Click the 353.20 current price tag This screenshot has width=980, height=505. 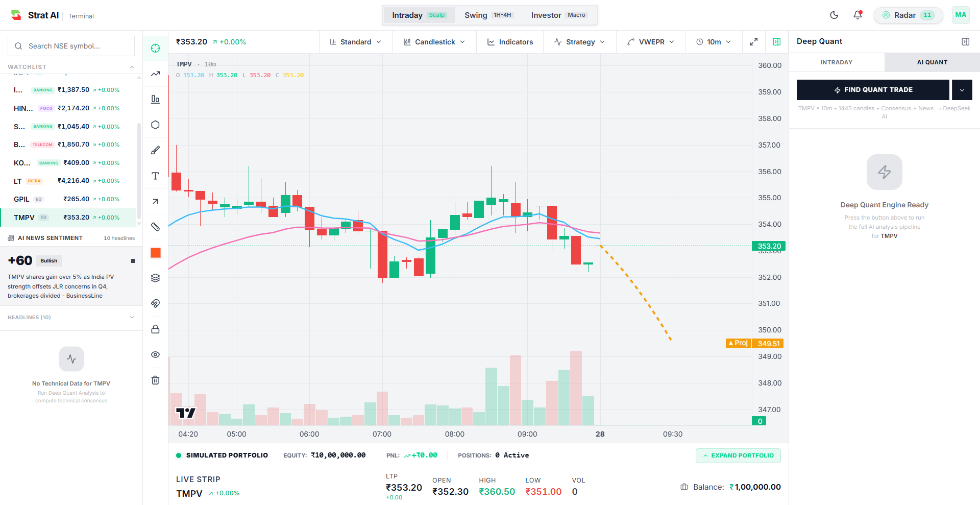(769, 246)
